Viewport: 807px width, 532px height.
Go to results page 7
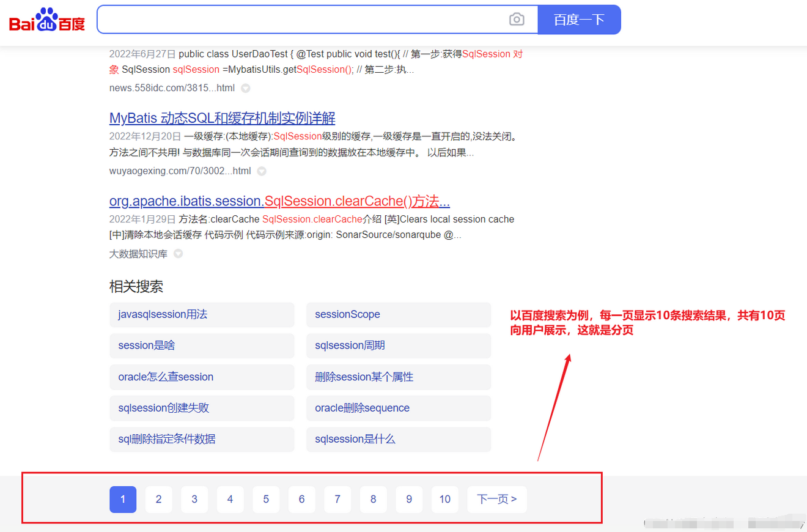tap(337, 500)
